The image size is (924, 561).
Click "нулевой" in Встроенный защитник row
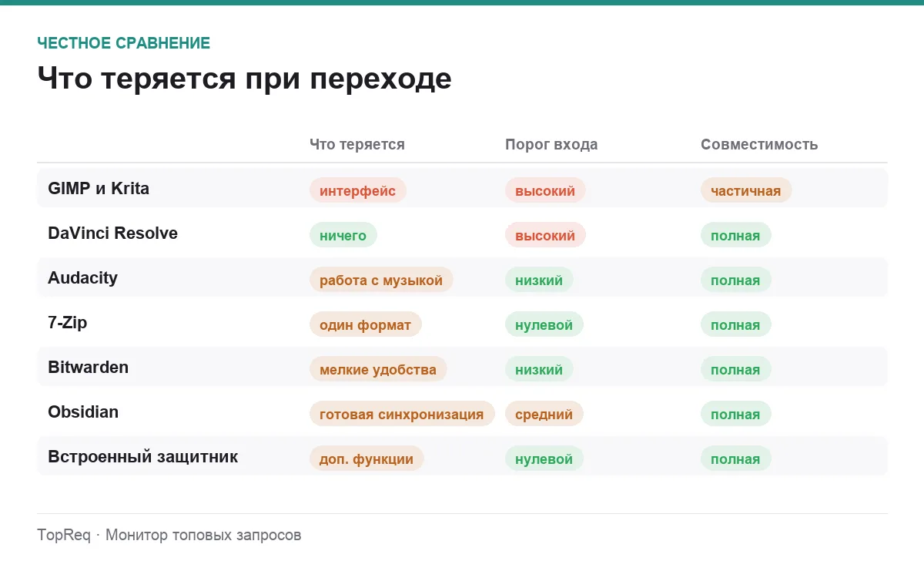544,459
